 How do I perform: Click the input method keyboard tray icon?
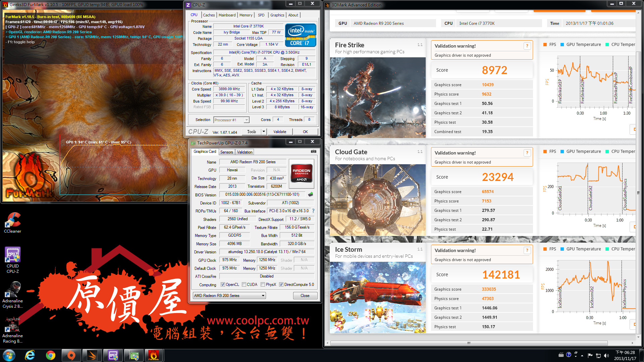561,355
